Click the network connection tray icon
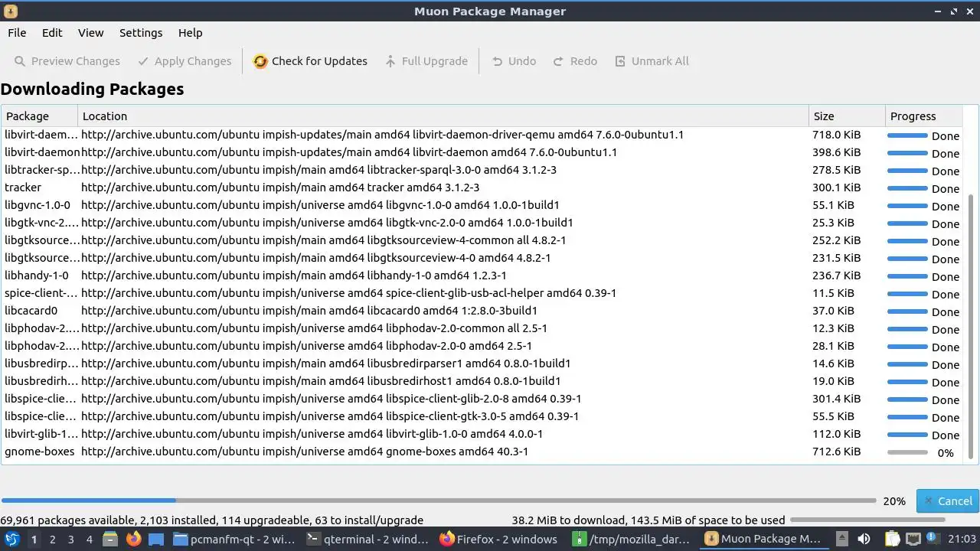Screen dimensions: 980x551 click(913, 539)
